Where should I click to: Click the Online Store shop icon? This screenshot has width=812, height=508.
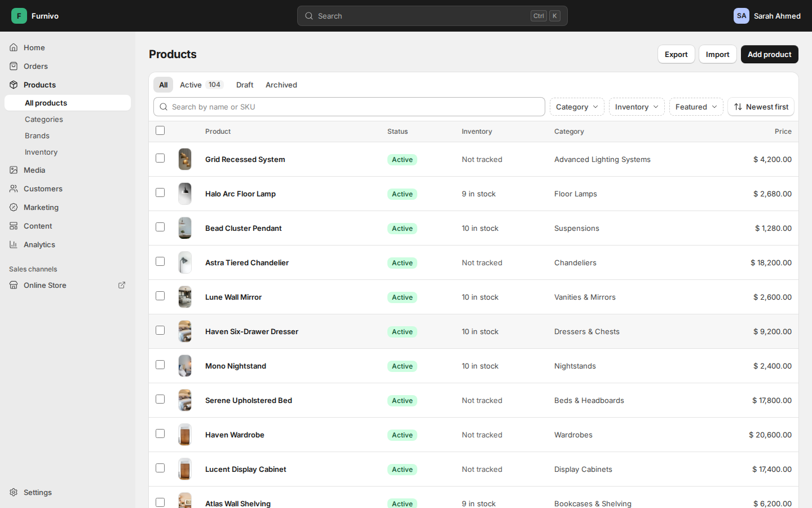(14, 285)
